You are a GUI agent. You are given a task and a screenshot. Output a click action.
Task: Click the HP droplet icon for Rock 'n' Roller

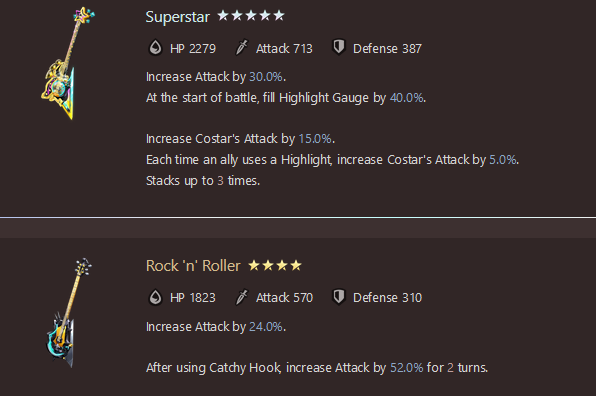click(155, 297)
